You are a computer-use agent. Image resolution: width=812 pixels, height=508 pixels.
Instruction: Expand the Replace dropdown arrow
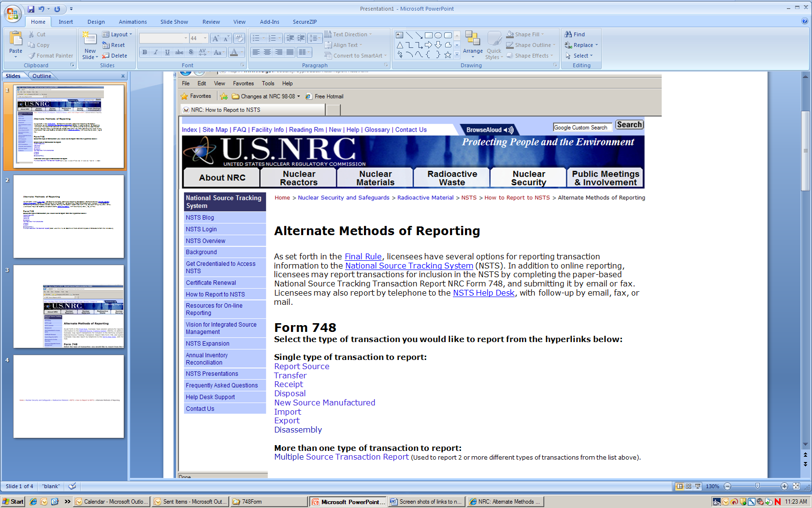click(x=597, y=45)
